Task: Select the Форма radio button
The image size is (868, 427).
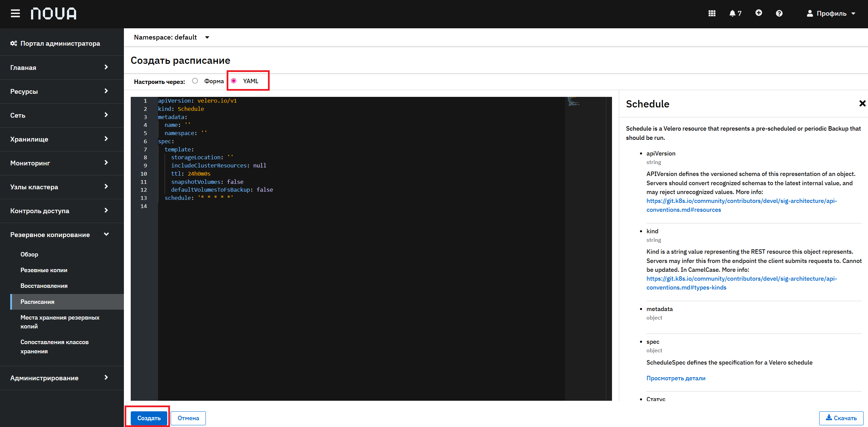Action: point(195,81)
